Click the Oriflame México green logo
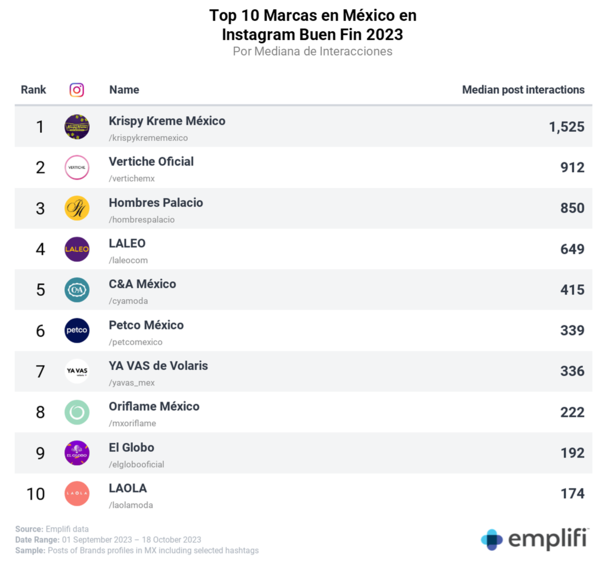The image size is (600, 570). [x=77, y=412]
